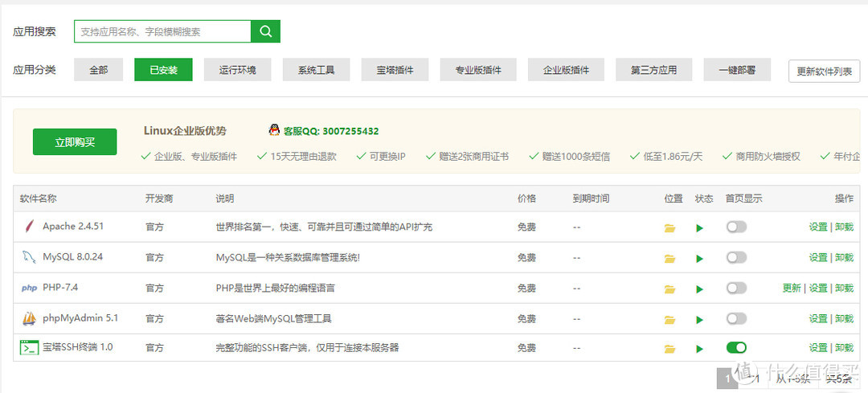Viewport: 868px width, 393px height.
Task: Click the 15天无理由退款 feature text
Action: coord(303,157)
